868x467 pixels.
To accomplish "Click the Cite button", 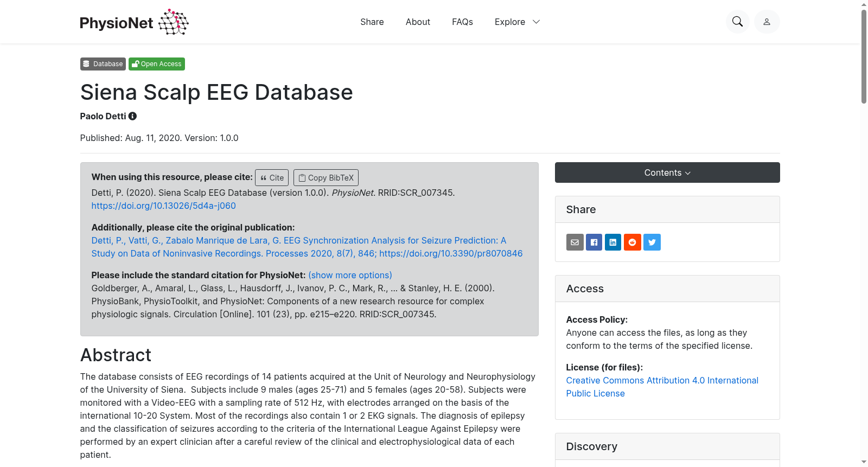I will pyautogui.click(x=272, y=178).
